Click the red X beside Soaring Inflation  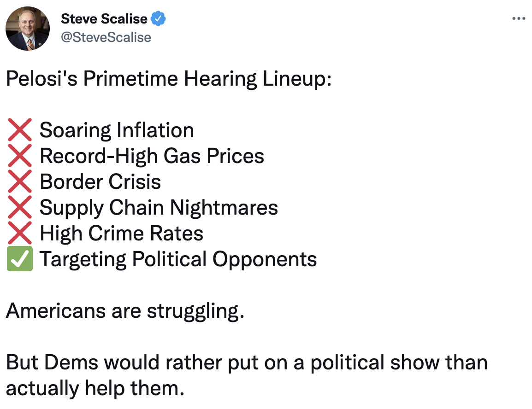(x=20, y=130)
